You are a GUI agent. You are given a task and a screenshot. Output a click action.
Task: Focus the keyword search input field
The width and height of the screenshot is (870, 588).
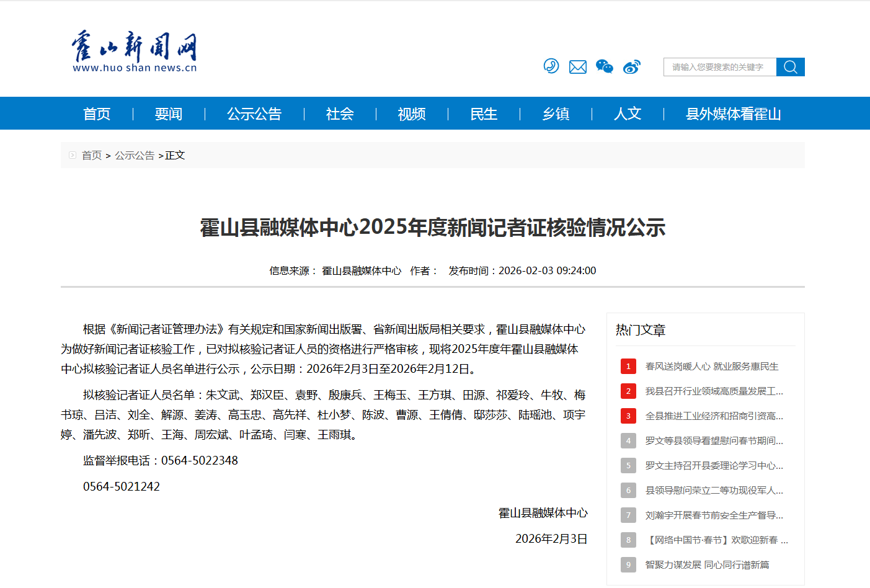pos(720,67)
